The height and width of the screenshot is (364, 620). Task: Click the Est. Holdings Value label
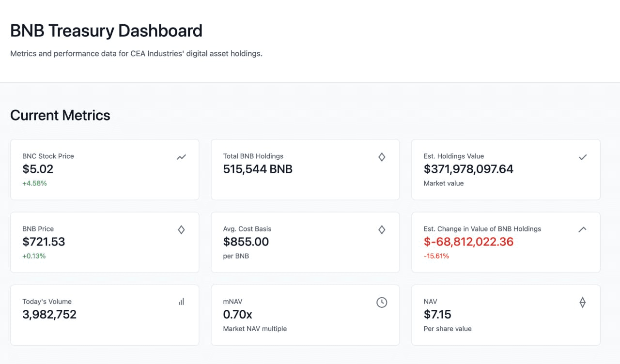coord(454,156)
